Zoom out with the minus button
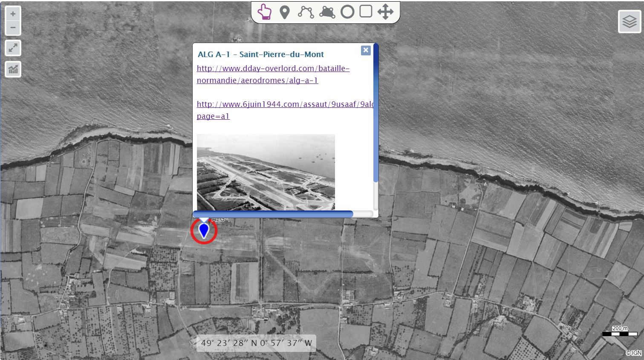The width and height of the screenshot is (644, 360). 13,28
